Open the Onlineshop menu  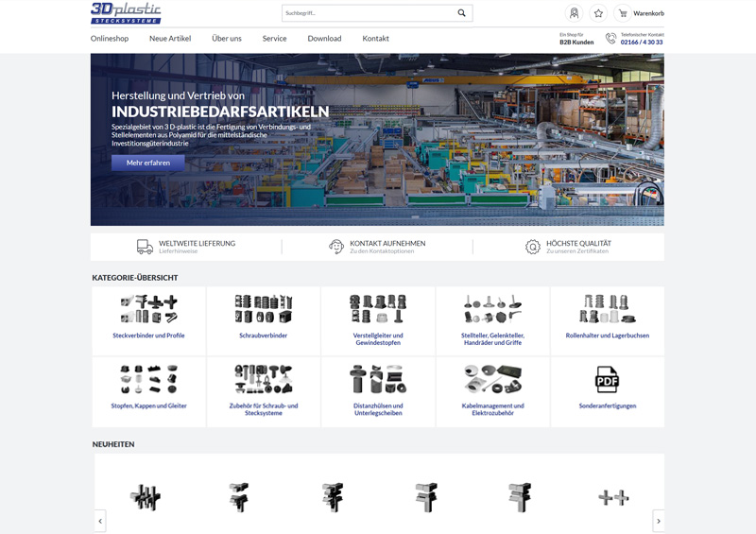point(110,39)
